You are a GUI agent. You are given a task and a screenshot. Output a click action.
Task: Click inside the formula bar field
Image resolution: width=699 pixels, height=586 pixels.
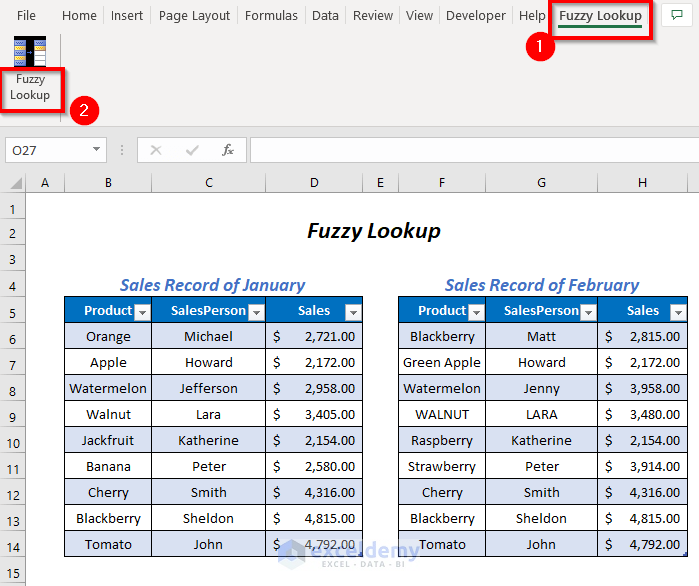(x=474, y=150)
